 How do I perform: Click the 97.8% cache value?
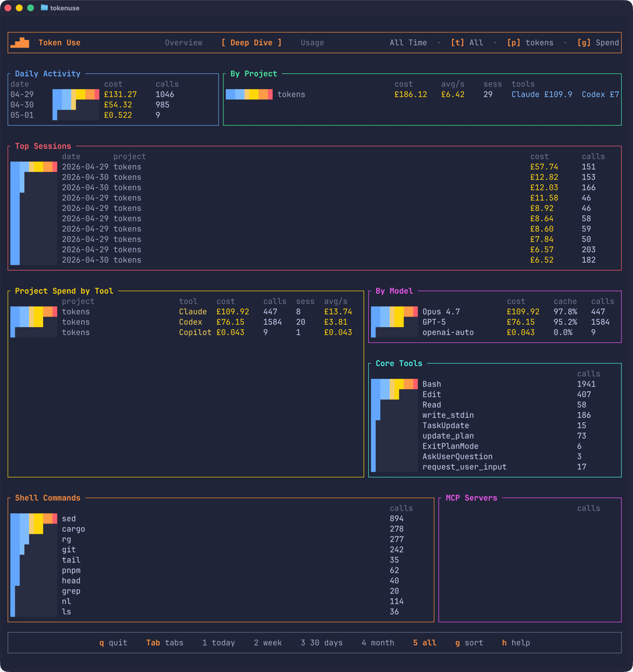[565, 312]
